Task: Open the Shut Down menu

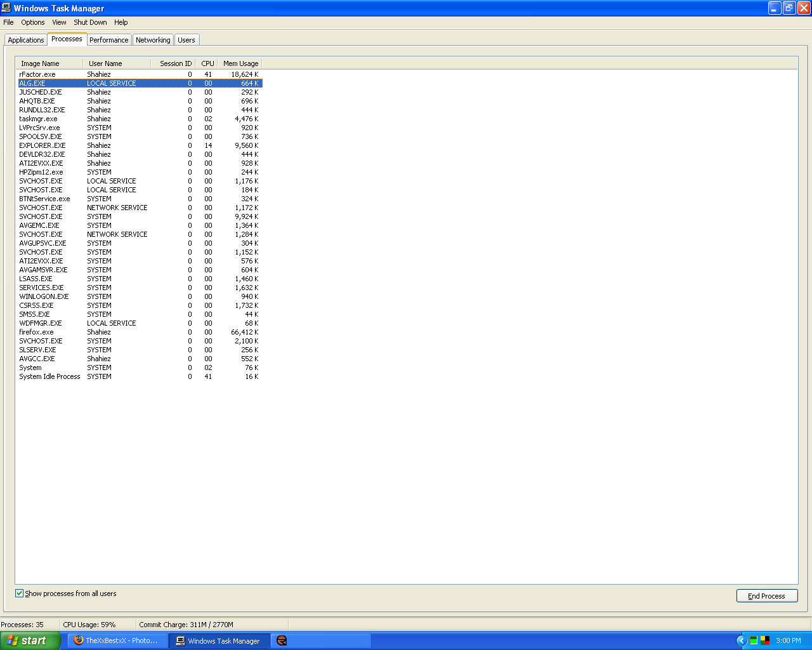Action: pyautogui.click(x=90, y=22)
